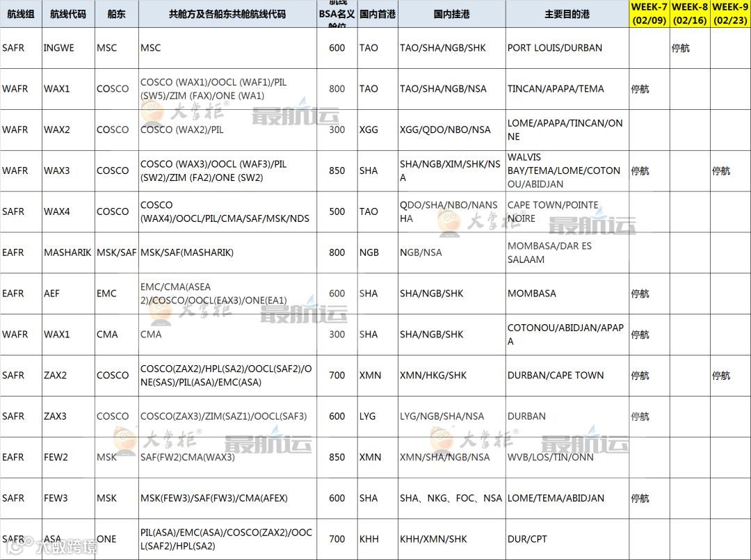Click the NGB/NSA ports cell

(452, 253)
